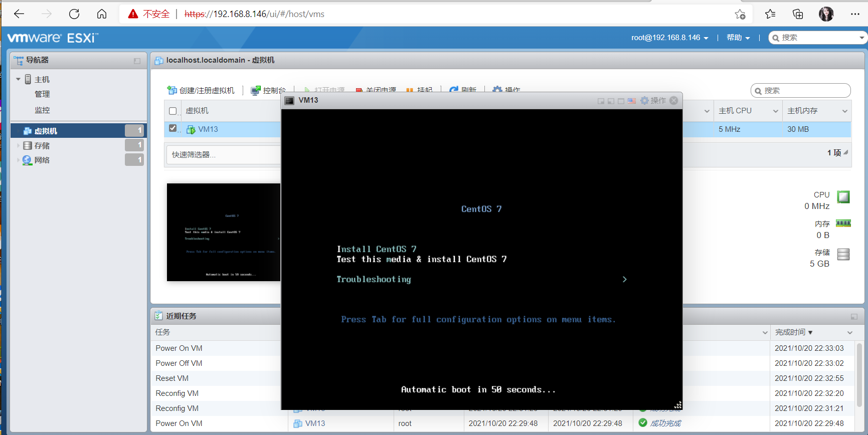868x435 pixels.
Task: Sort tasks by 任务 column header
Action: coord(162,332)
